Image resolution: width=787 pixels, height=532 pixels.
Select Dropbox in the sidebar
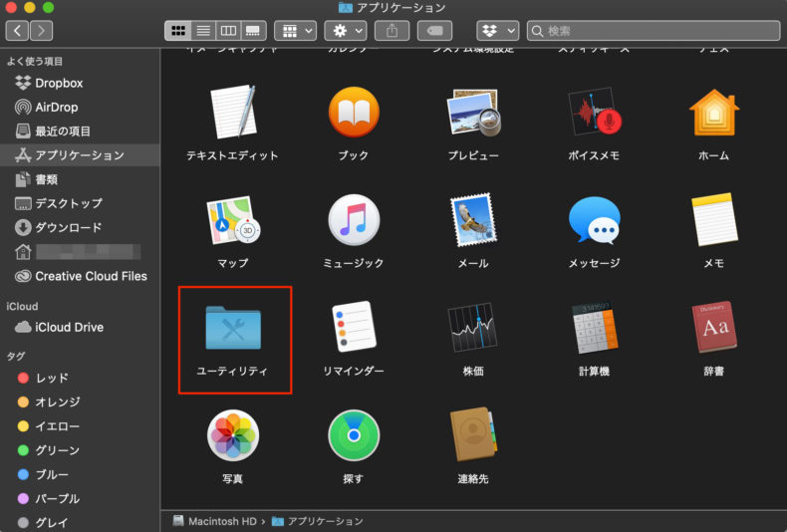pyautogui.click(x=81, y=83)
